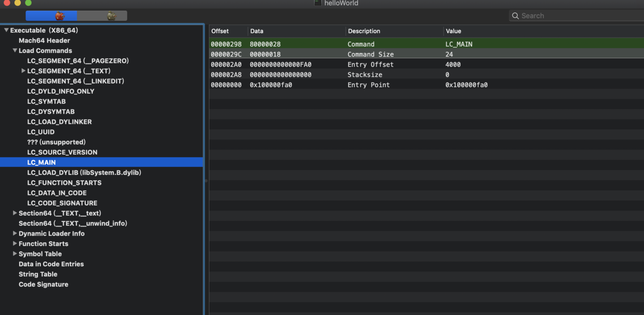
Task: Focus the Search field
Action: click(576, 16)
